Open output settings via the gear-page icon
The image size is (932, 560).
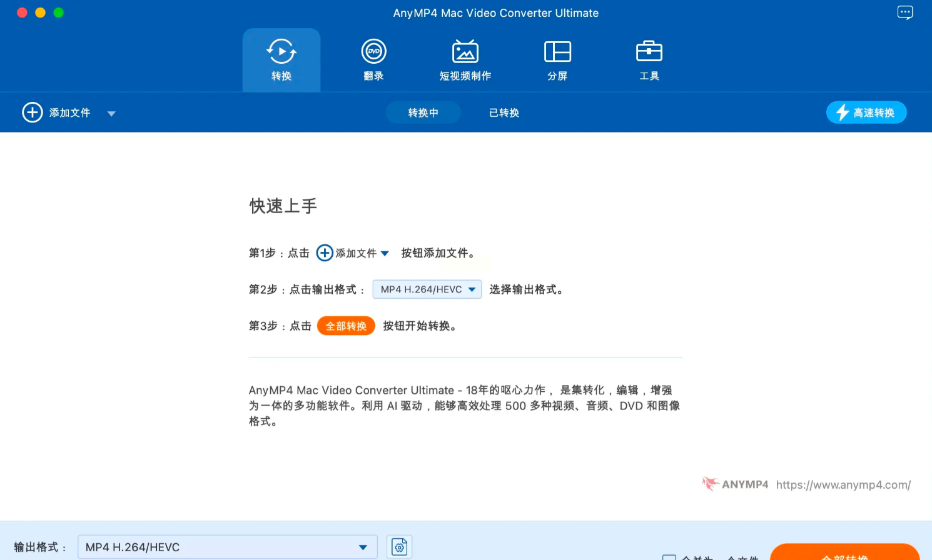pos(400,547)
